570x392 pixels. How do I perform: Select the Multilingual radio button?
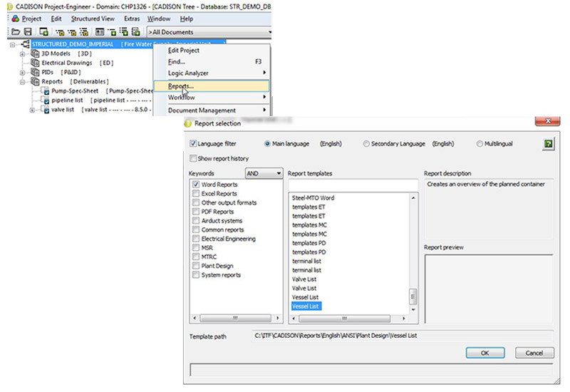tap(480, 144)
